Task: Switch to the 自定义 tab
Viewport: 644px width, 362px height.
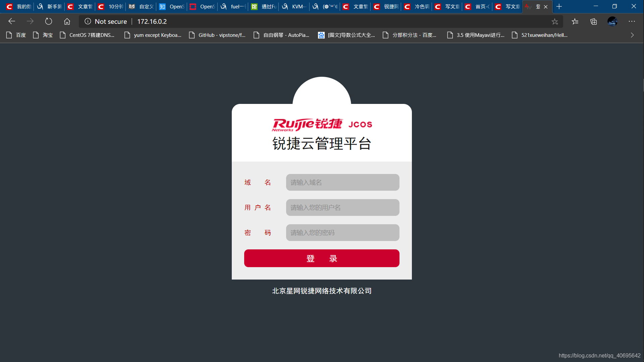Action: click(x=141, y=6)
